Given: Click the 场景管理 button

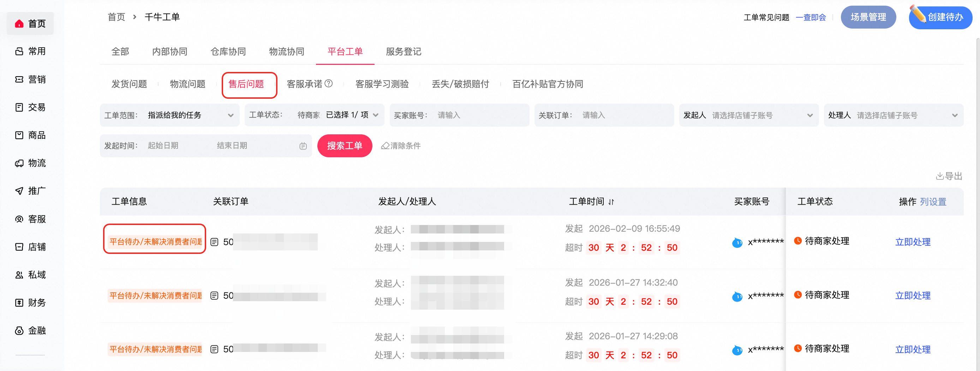Looking at the screenshot, I should pyautogui.click(x=868, y=17).
